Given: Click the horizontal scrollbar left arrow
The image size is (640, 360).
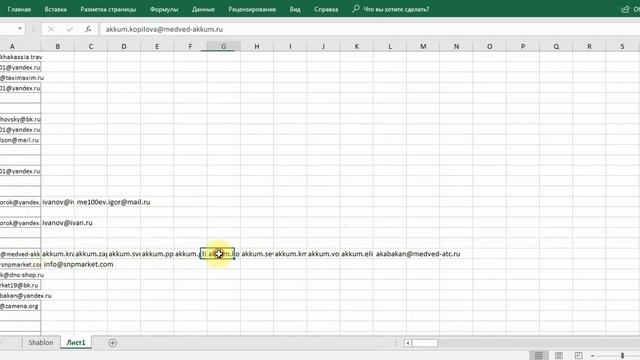Looking at the screenshot, I should click(408, 343).
